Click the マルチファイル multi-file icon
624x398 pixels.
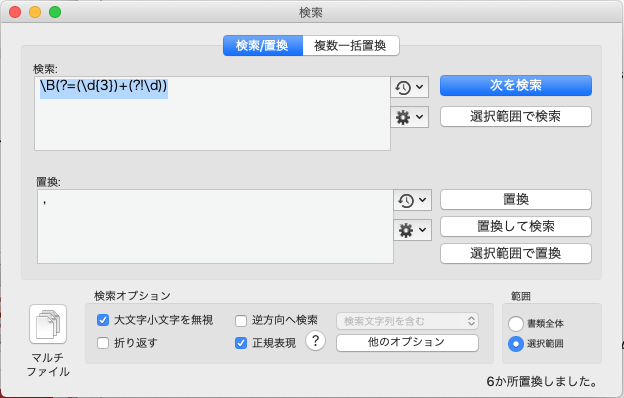pyautogui.click(x=48, y=324)
